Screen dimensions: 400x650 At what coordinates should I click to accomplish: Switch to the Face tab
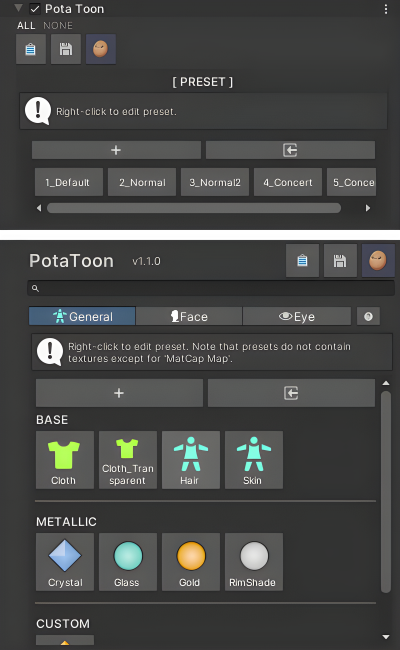pos(189,316)
